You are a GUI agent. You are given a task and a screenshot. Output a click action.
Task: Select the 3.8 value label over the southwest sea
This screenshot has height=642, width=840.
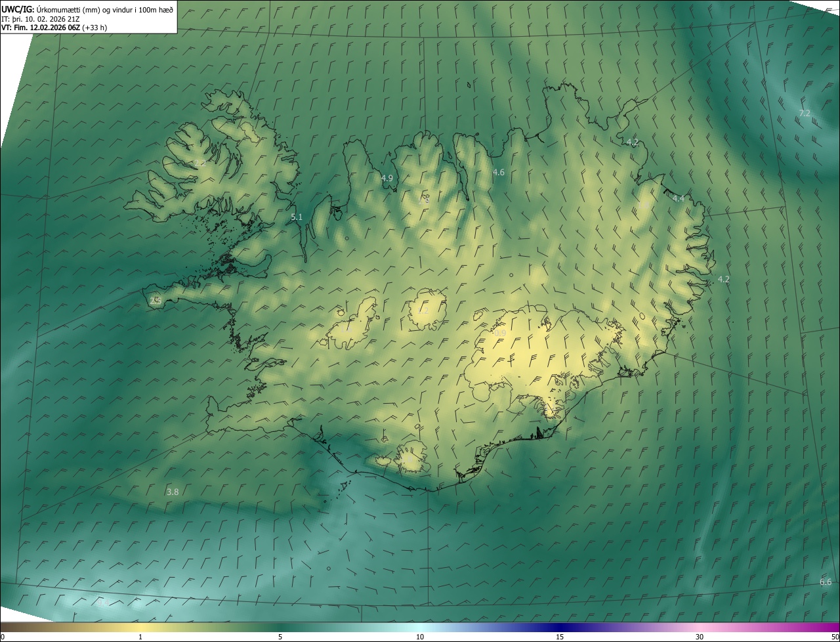tap(173, 492)
